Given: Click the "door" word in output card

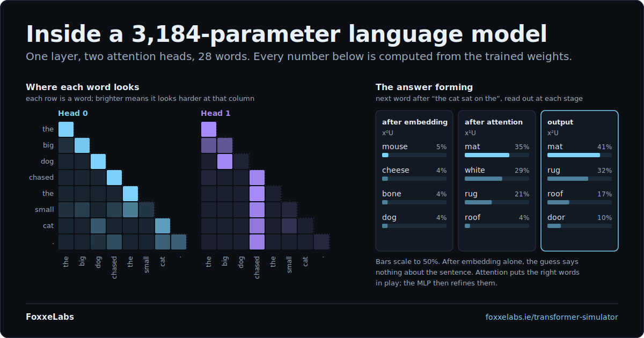Looking at the screenshot, I should click(556, 217).
